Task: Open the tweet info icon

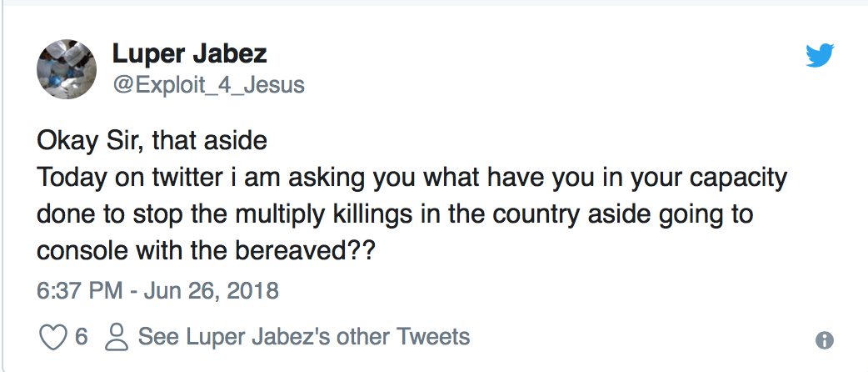Action: [x=825, y=340]
